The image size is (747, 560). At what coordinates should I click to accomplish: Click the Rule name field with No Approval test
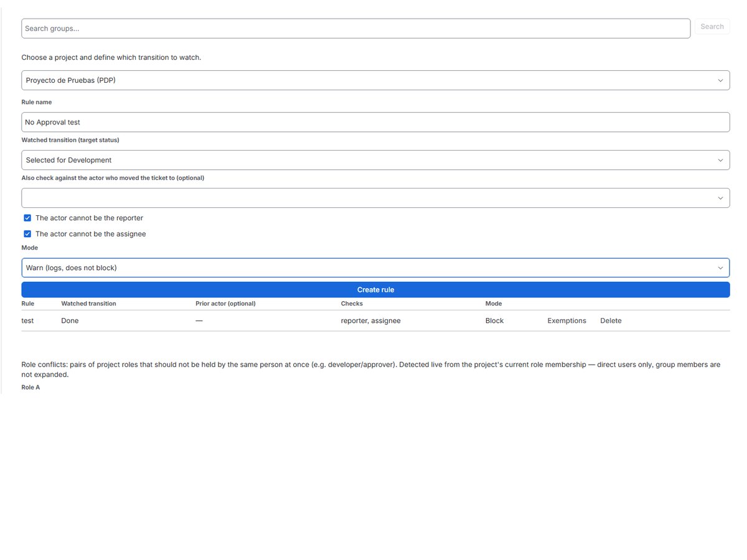tap(375, 122)
